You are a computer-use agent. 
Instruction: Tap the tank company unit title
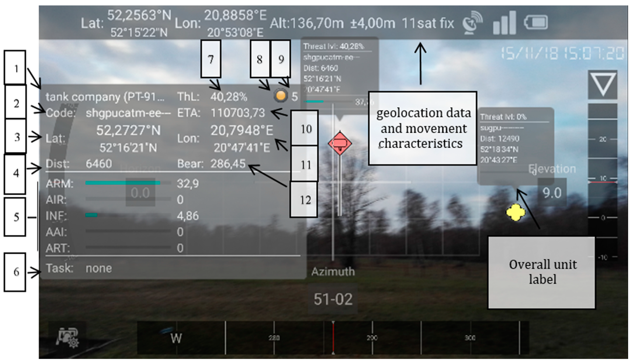pos(105,97)
